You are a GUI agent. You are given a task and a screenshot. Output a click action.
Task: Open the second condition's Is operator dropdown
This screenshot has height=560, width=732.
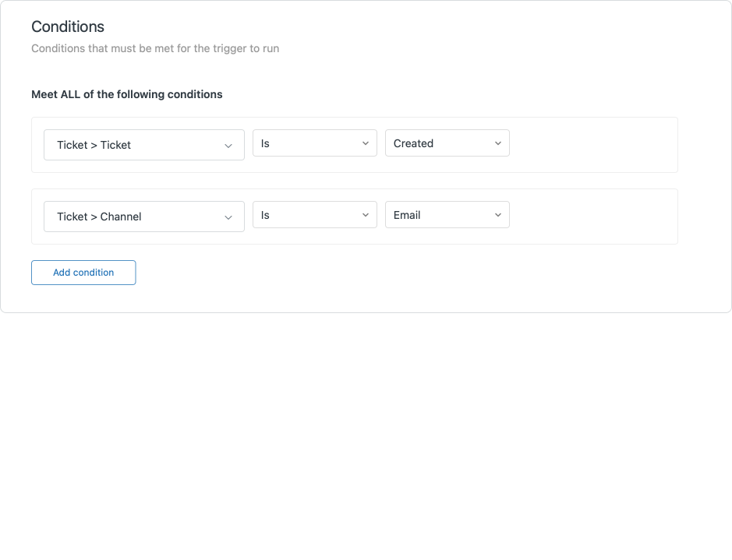click(306, 215)
